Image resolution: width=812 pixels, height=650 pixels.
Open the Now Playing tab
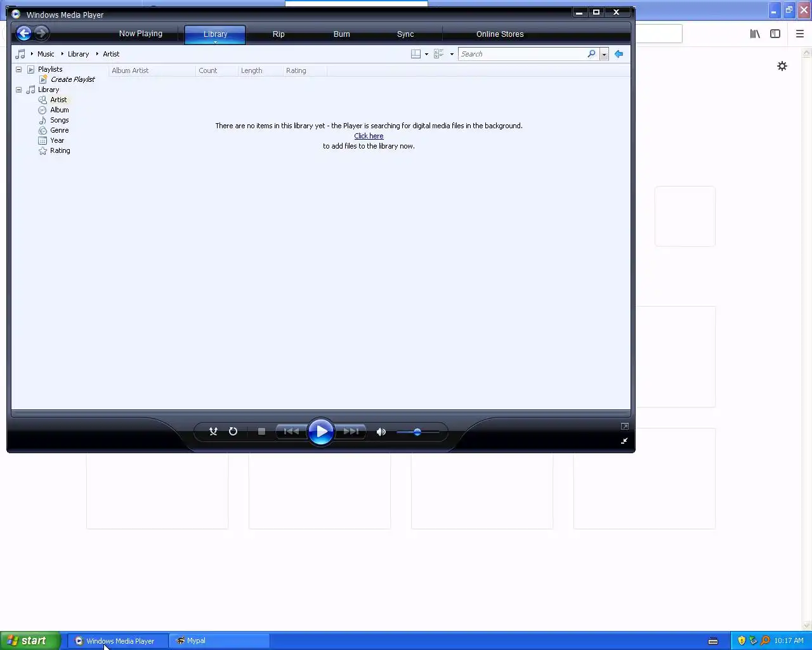pyautogui.click(x=141, y=34)
